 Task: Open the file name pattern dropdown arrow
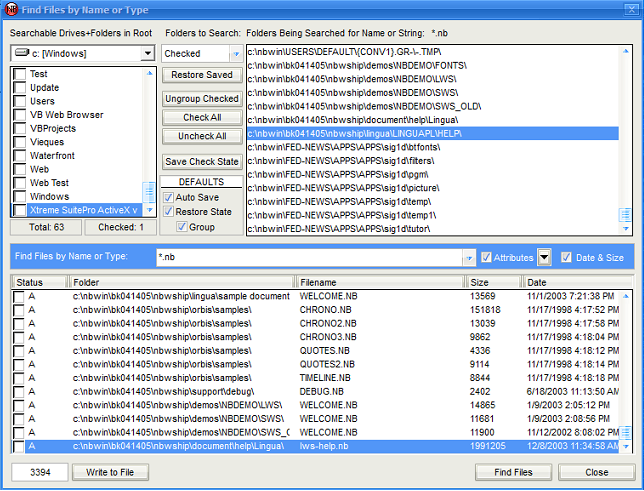pyautogui.click(x=468, y=258)
